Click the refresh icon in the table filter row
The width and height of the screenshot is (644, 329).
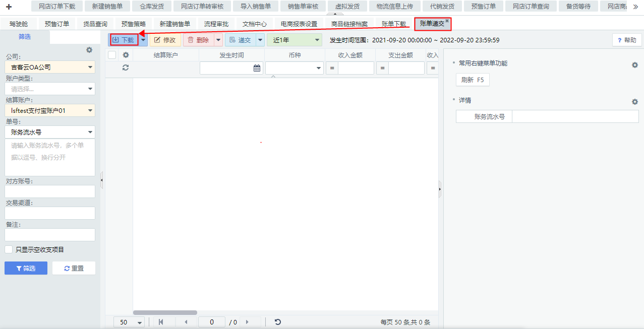126,68
